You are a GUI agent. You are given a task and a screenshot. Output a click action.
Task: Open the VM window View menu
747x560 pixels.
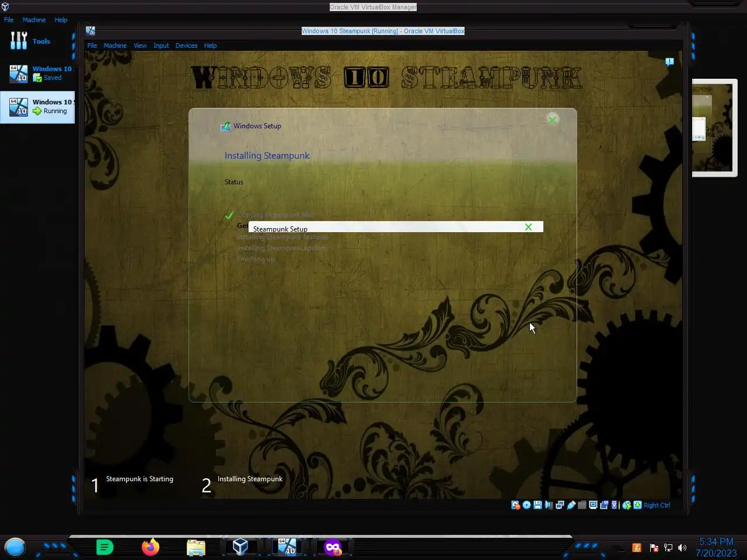(140, 45)
